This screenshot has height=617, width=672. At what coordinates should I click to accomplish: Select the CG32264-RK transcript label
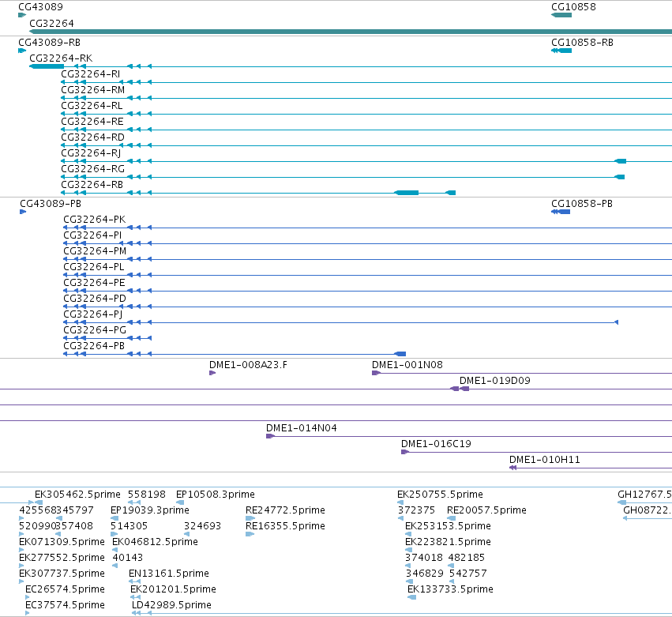click(61, 58)
